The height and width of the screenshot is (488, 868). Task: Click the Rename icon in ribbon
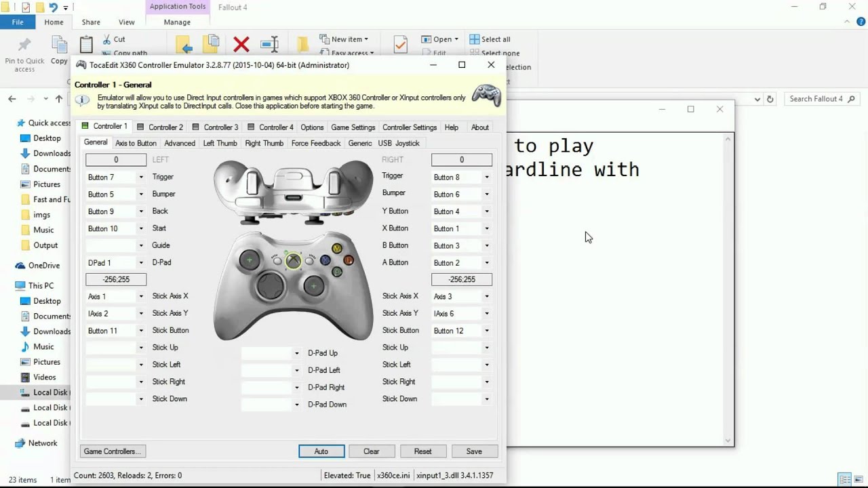[269, 45]
